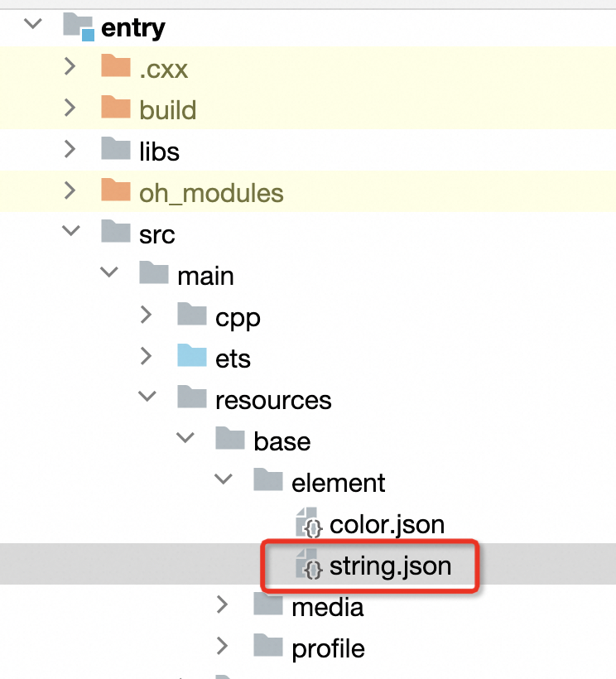Viewport: 616px width, 679px height.
Task: Collapse the entry module tree node
Action: pos(33,25)
